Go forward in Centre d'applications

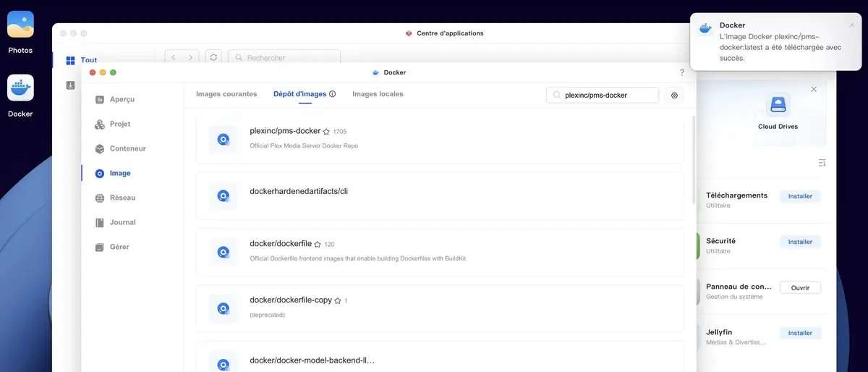point(191,57)
